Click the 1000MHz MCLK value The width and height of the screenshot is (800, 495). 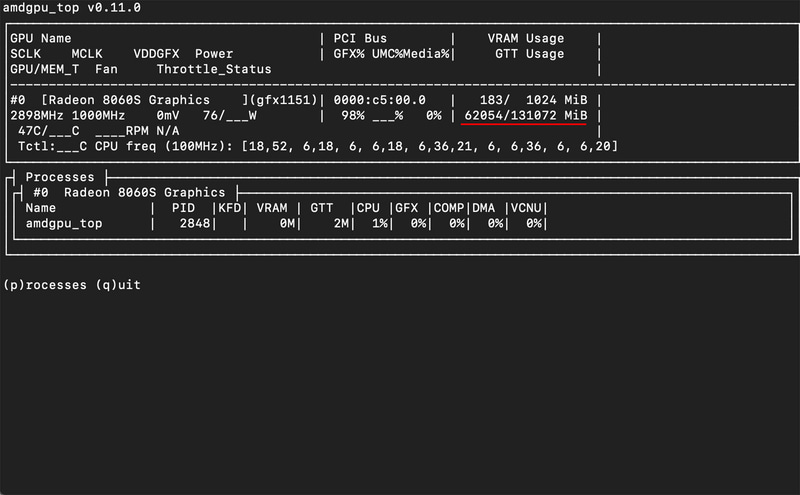point(98,115)
